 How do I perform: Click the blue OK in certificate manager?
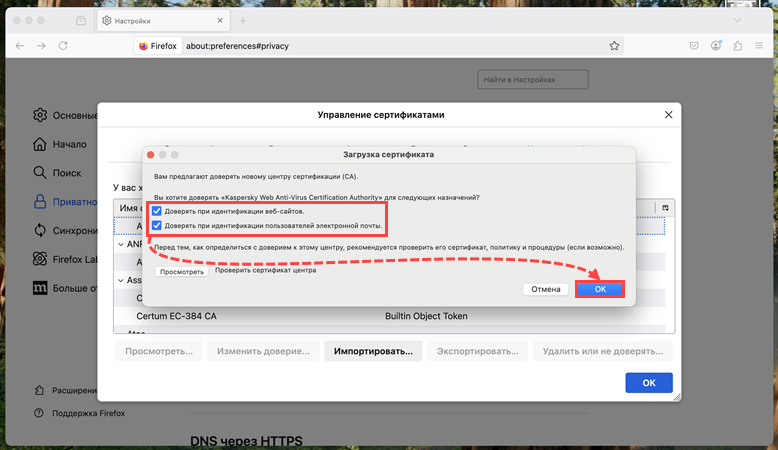coord(649,383)
